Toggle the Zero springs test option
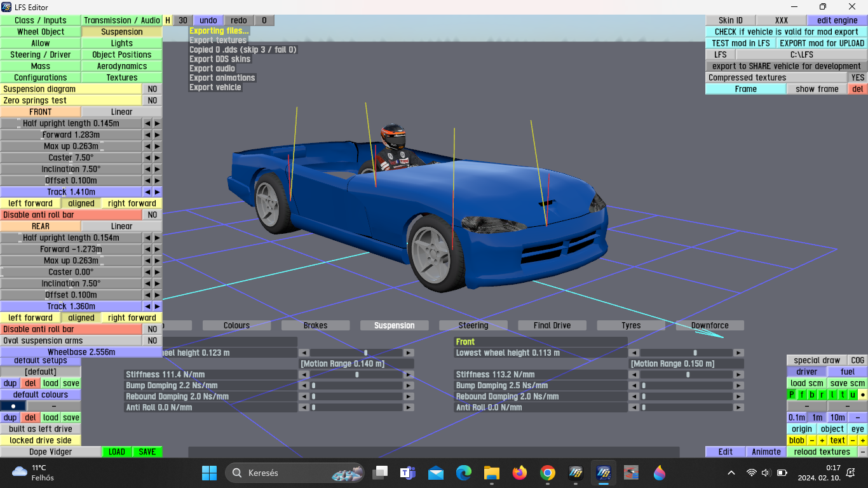Image resolution: width=868 pixels, height=488 pixels. tap(153, 100)
